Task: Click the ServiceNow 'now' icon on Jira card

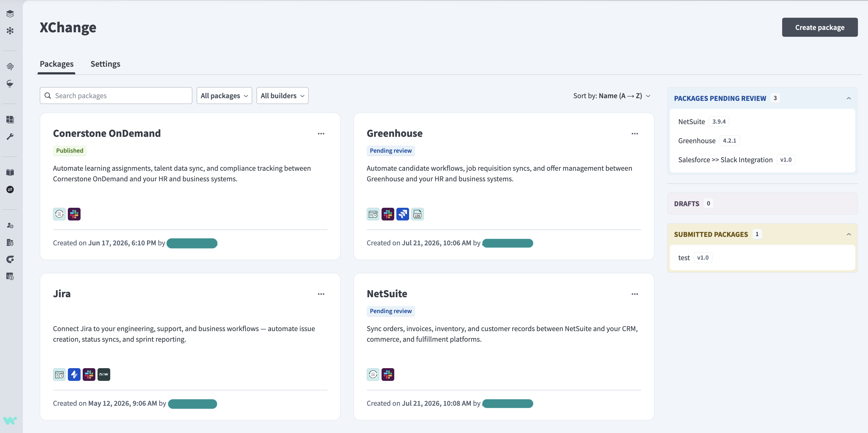Action: tap(104, 375)
